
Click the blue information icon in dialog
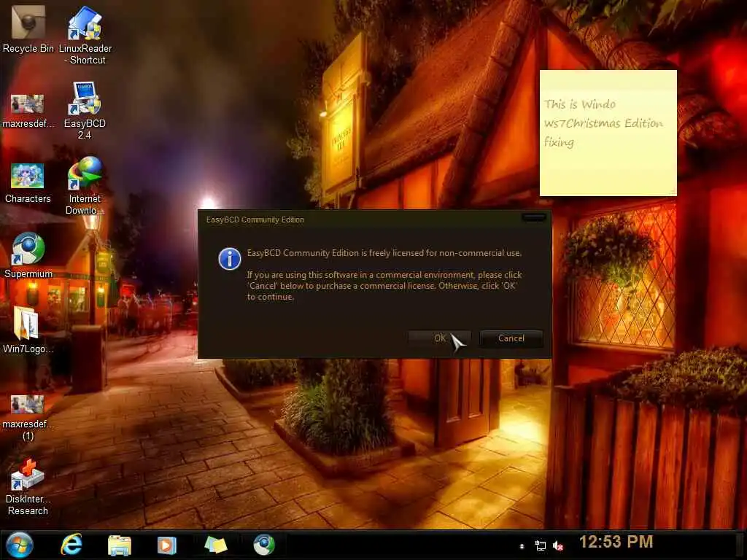click(230, 259)
